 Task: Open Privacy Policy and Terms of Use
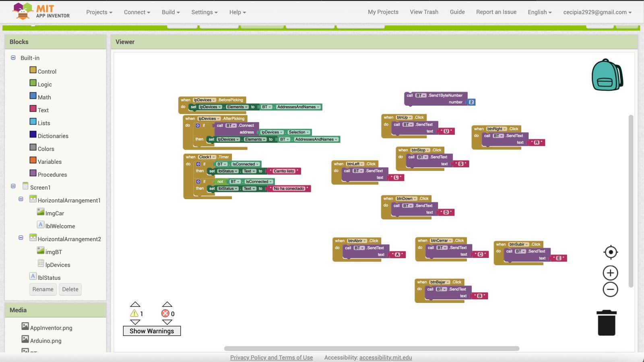point(271,358)
